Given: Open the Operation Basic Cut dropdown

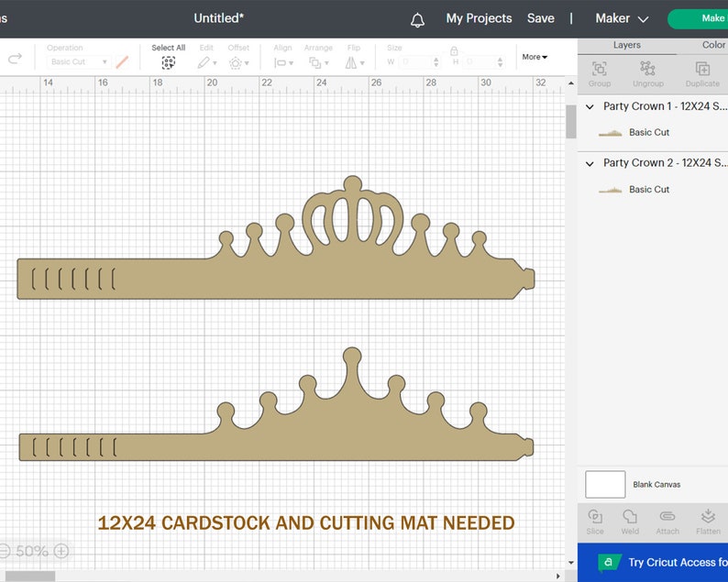Looking at the screenshot, I should 78,61.
